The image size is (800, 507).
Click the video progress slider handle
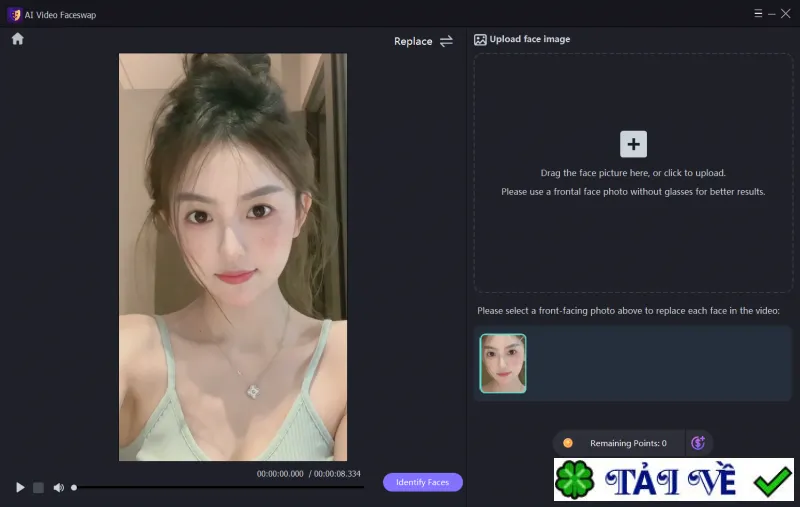(74, 488)
